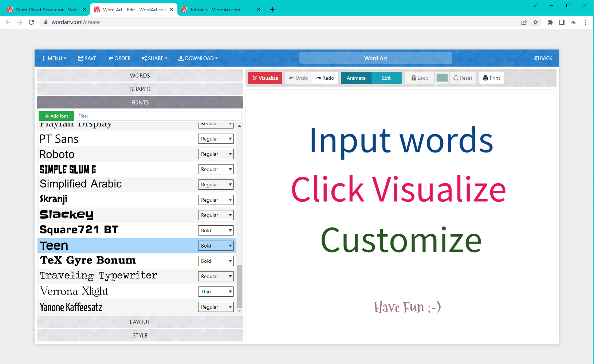
Task: Open Roboto style dropdown
Action: (216, 154)
